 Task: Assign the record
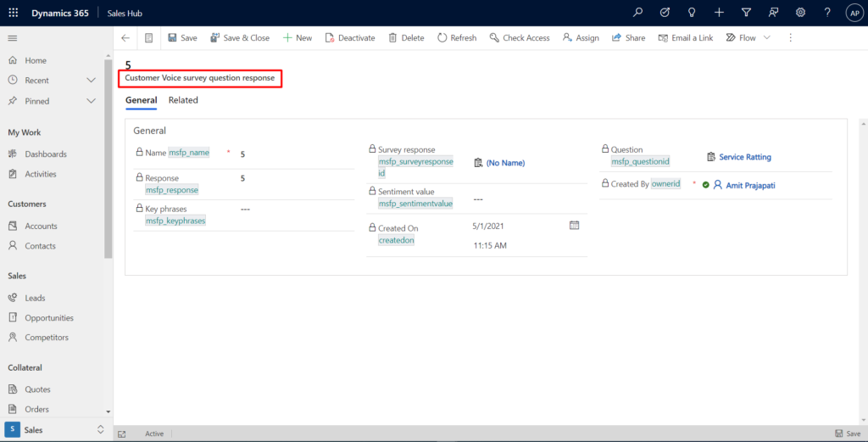[x=581, y=37]
